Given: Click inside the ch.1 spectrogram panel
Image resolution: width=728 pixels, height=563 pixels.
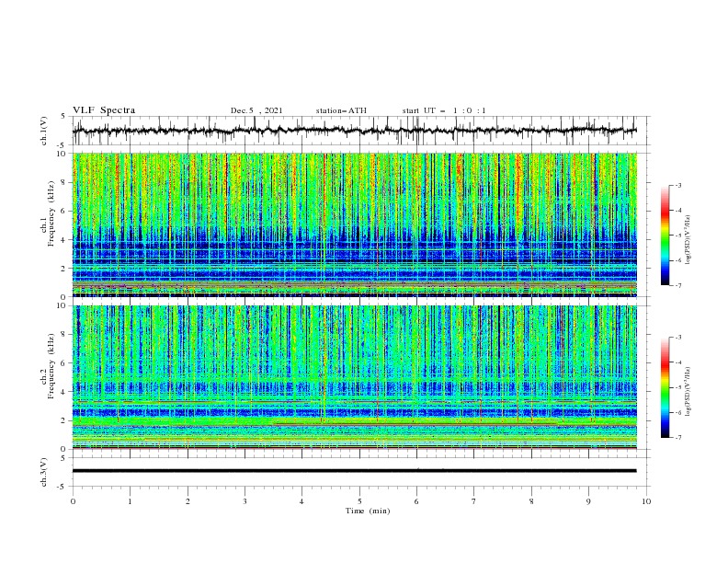Looking at the screenshot, I should 355,224.
